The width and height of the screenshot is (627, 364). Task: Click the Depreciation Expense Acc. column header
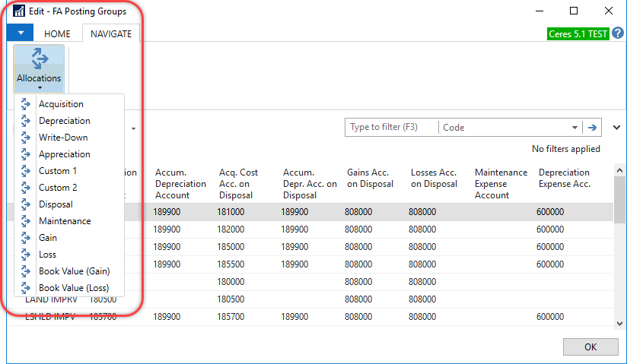pos(564,178)
